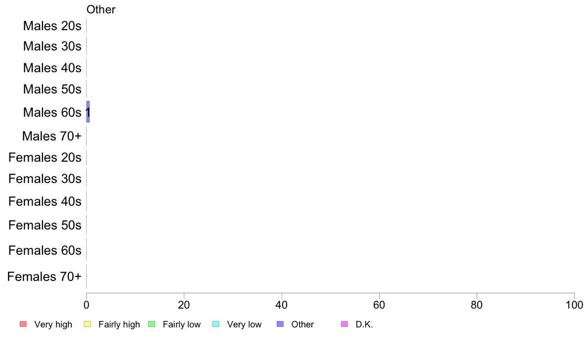Click the Fairly low legend text
The width and height of the screenshot is (588, 364).
(182, 324)
